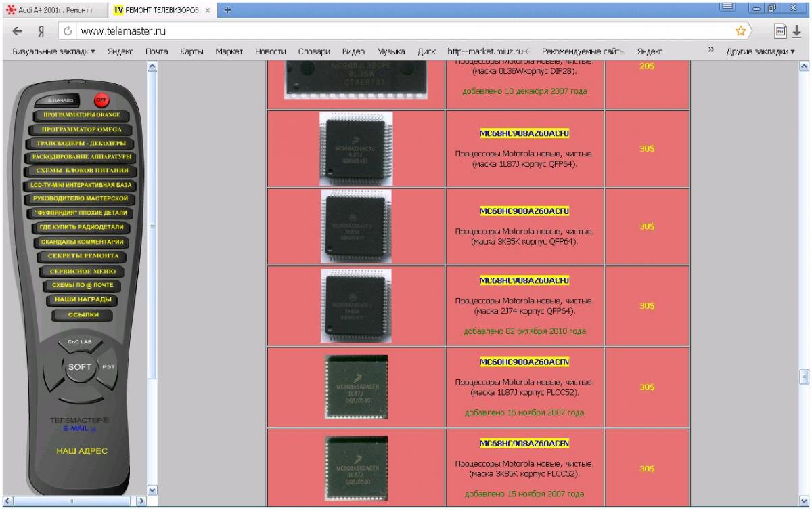Viewport: 812px width, 510px height.
Task: Expand the Другие закладки folder
Action: 761,51
